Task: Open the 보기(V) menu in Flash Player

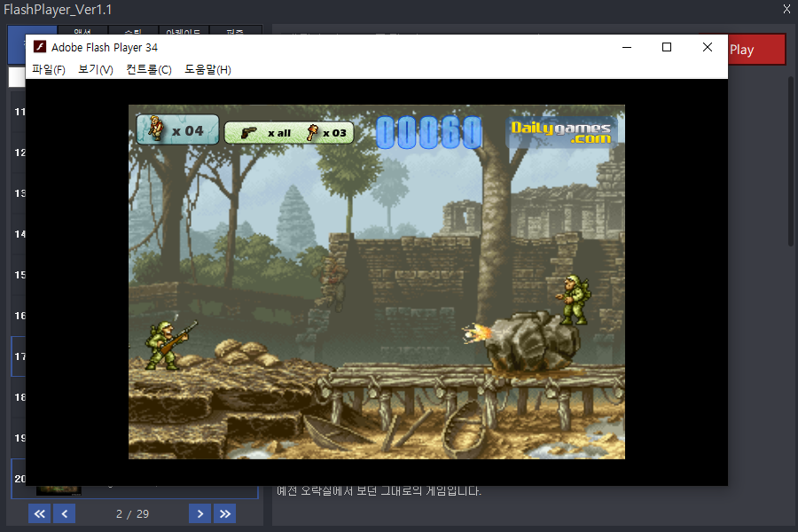Action: 95,69
